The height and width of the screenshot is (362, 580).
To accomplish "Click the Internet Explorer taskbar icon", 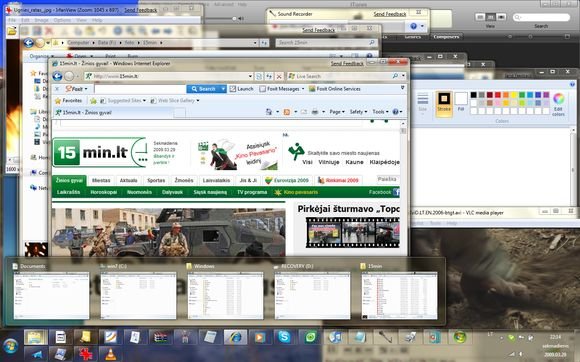I will point(235,337).
